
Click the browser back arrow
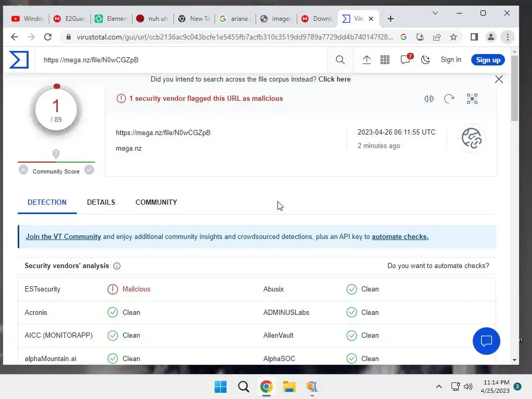(14, 37)
